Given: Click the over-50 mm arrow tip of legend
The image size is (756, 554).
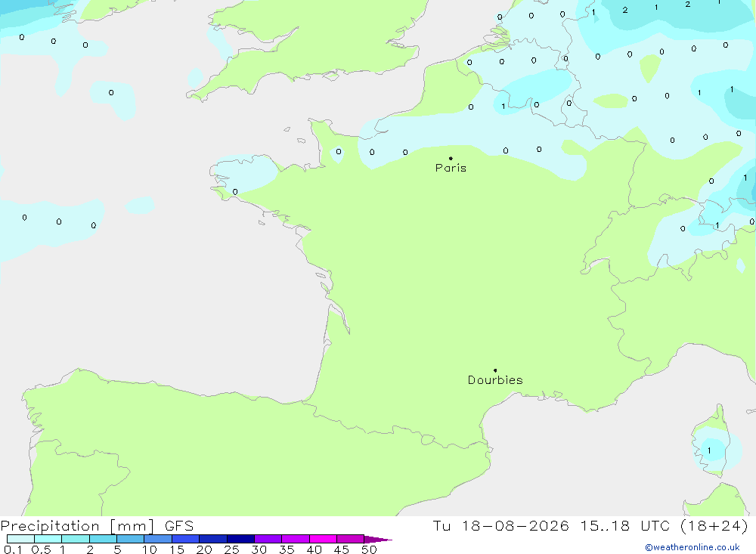Looking at the screenshot, I should pos(378,540).
